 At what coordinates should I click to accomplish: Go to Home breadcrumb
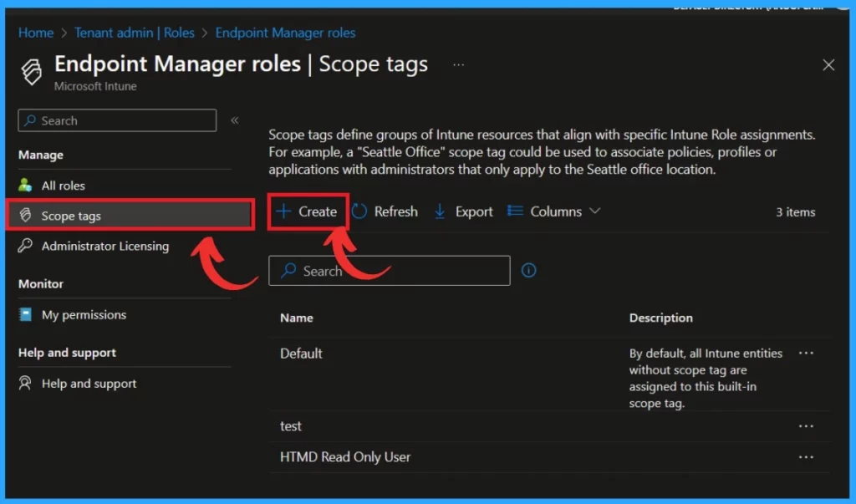[36, 33]
